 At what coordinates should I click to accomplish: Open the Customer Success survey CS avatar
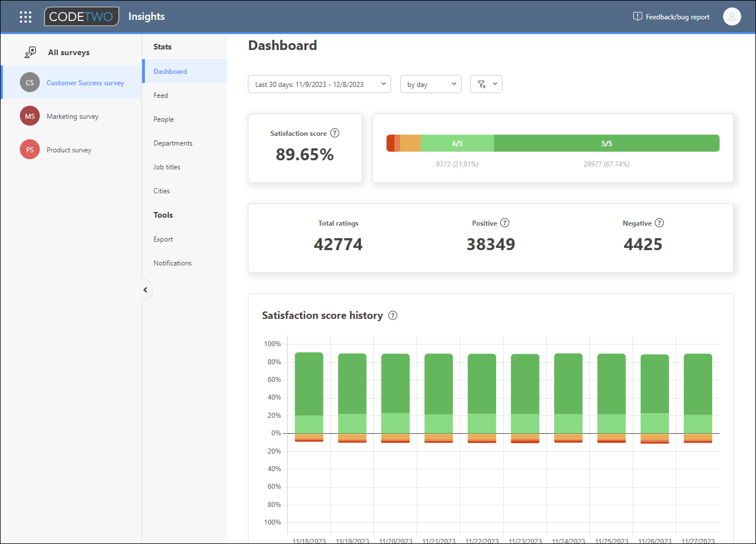click(30, 82)
